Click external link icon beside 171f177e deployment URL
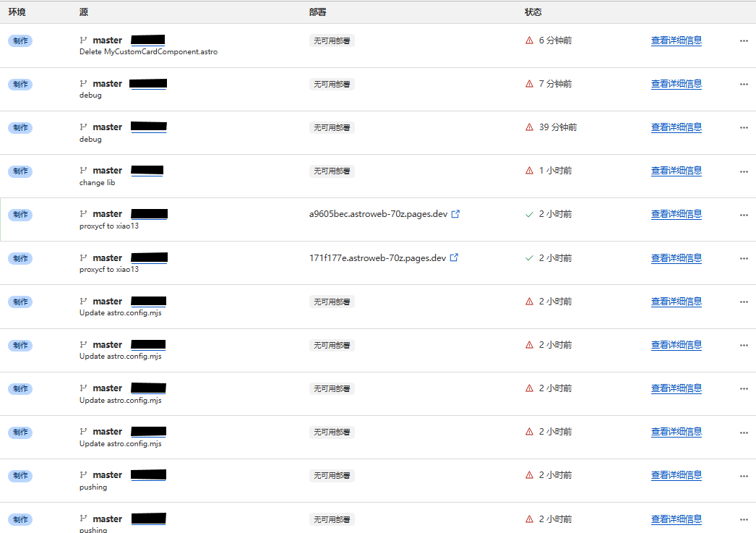 (x=454, y=257)
